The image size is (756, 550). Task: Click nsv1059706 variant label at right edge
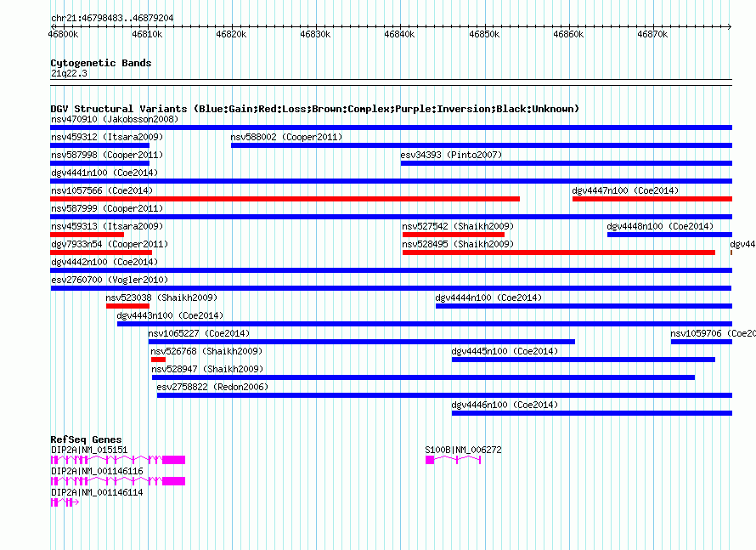[713, 333]
